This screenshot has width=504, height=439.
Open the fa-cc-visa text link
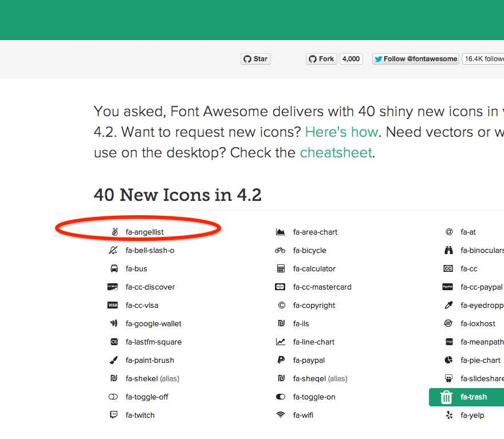pos(142,305)
